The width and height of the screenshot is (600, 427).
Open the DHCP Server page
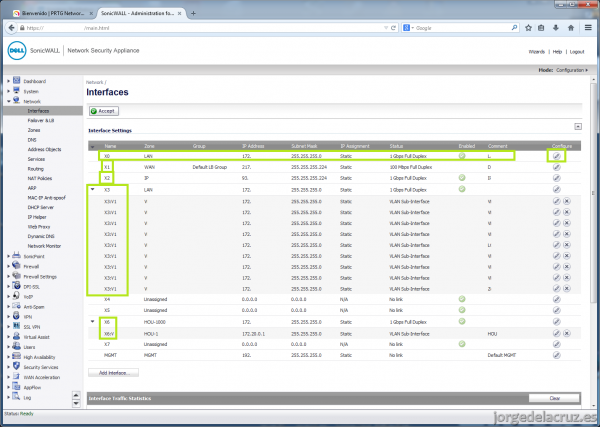click(41, 207)
